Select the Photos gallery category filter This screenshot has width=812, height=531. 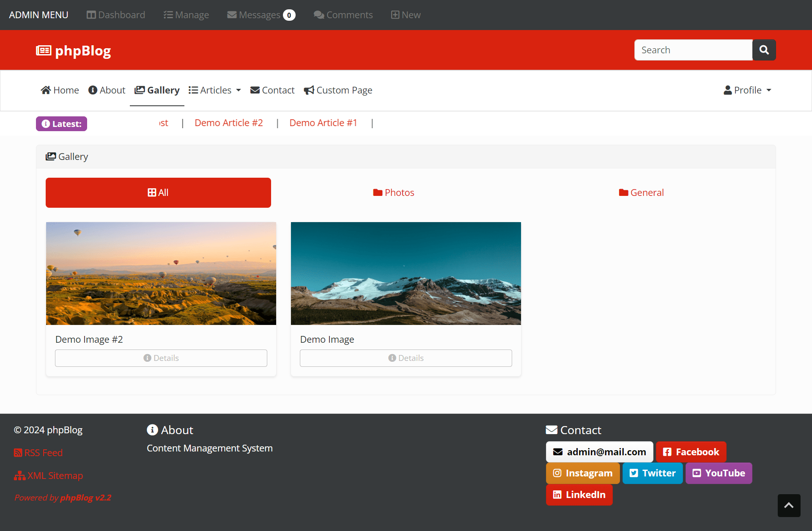(x=393, y=193)
